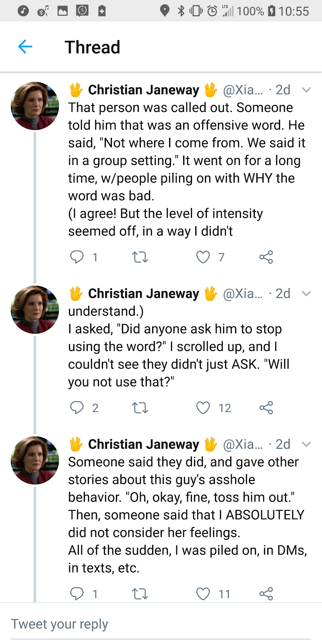The width and height of the screenshot is (322, 644).
Task: Retweet the third tweet
Action: coord(140,594)
